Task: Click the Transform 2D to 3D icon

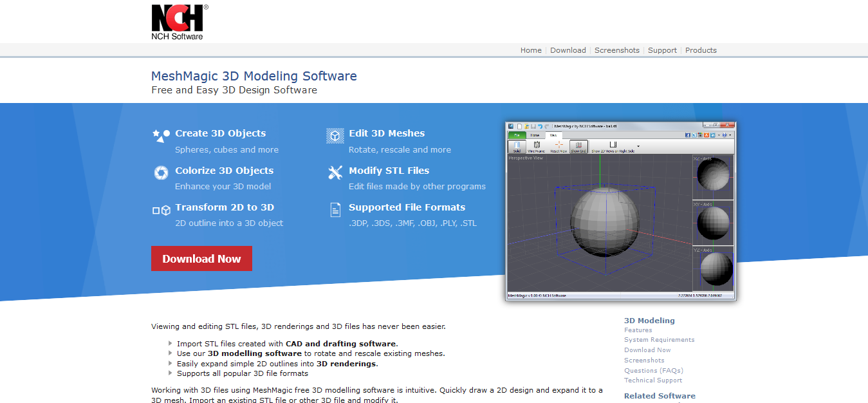Action: [161, 210]
